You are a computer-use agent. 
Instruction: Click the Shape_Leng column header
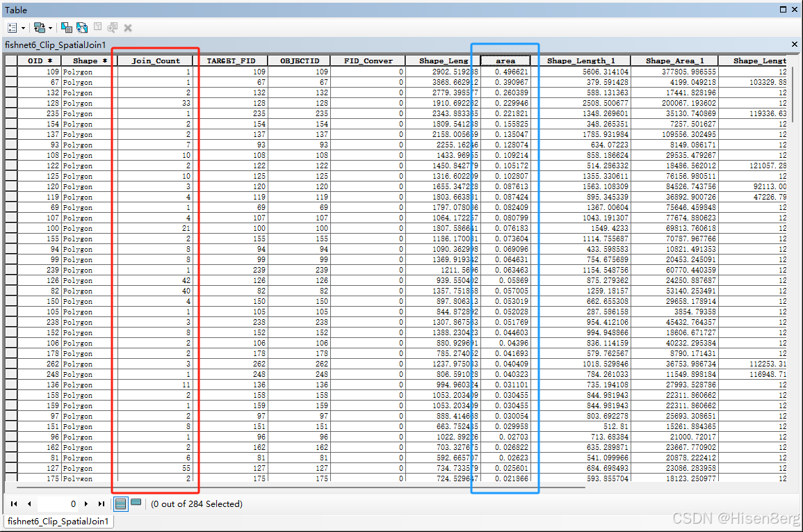(443, 61)
